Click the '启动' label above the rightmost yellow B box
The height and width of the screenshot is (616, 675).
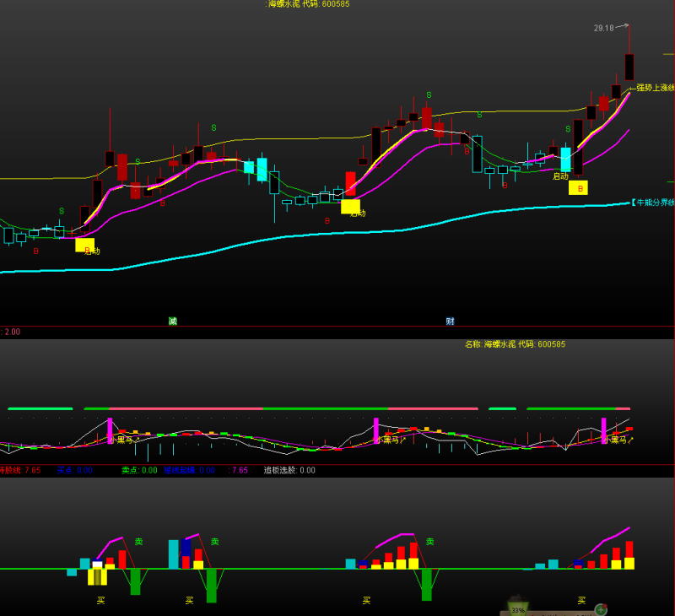click(x=560, y=176)
